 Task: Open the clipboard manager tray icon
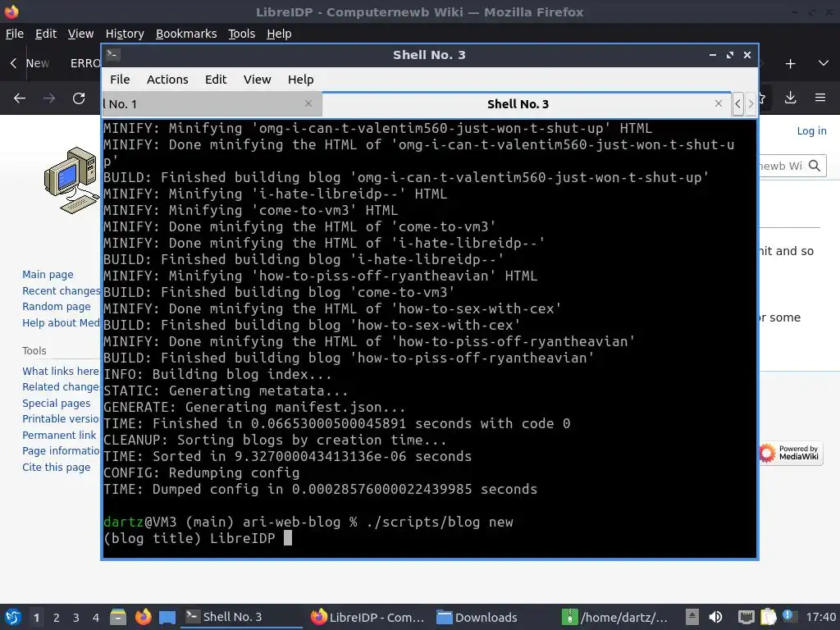point(768,617)
